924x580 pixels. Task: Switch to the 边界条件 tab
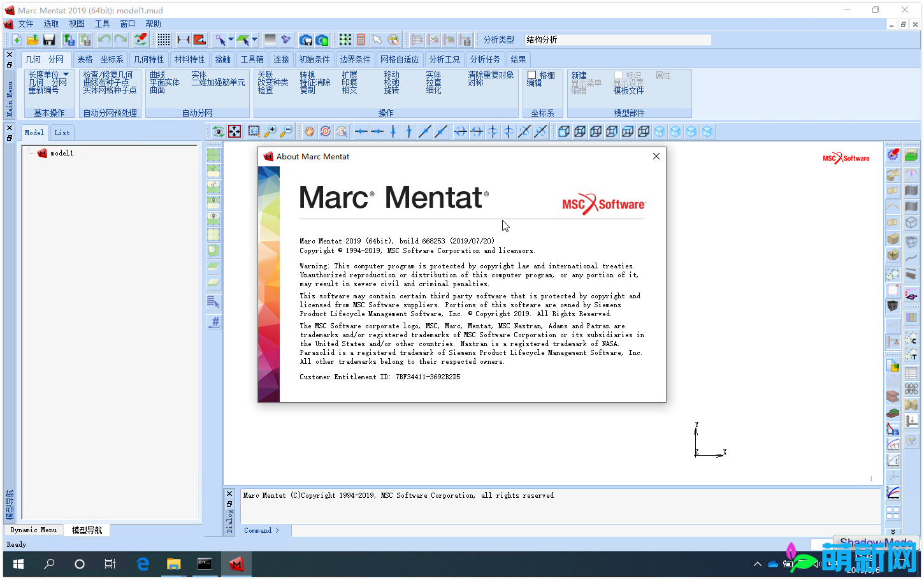[355, 59]
